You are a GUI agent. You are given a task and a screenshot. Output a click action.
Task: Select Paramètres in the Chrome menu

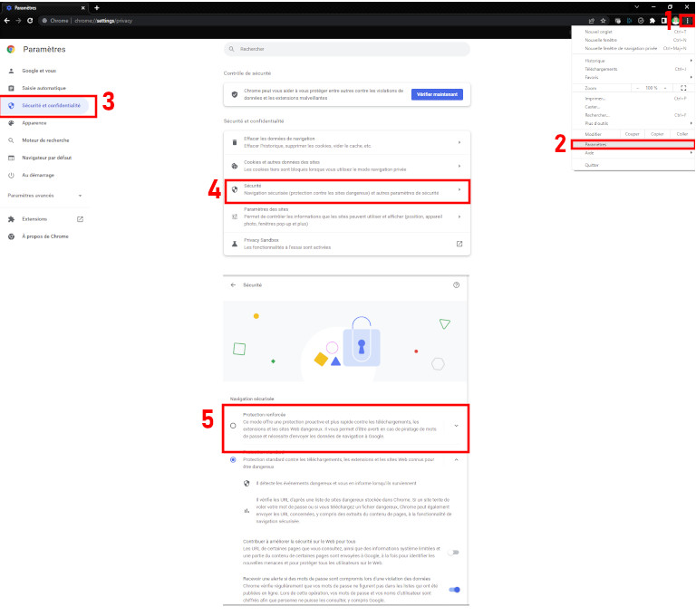coord(633,144)
